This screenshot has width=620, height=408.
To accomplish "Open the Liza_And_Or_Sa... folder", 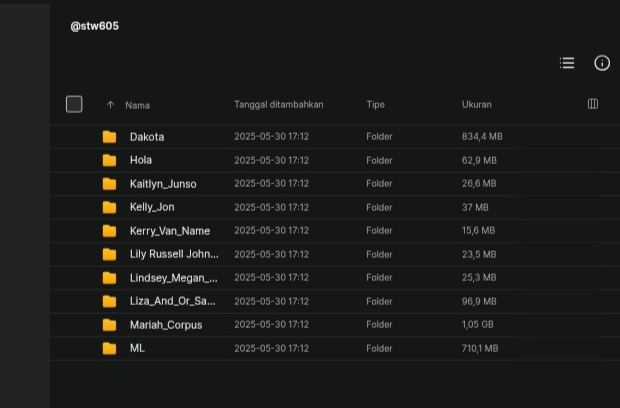I will tap(173, 301).
